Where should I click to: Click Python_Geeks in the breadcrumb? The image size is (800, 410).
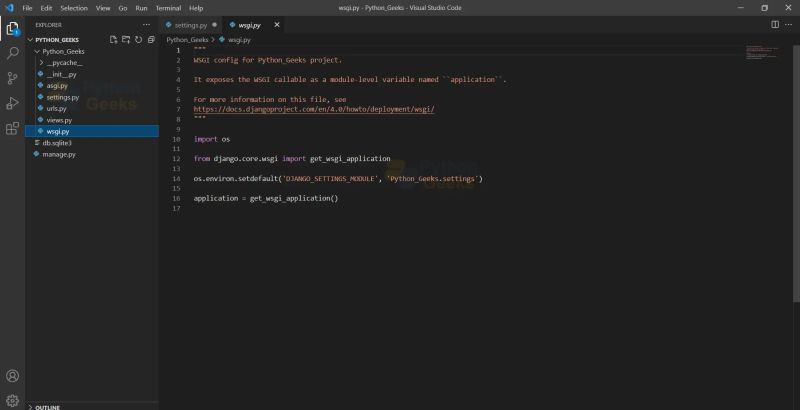(187, 40)
